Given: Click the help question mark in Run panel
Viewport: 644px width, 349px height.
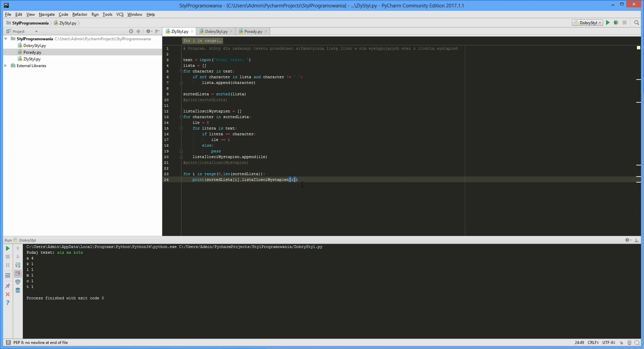Looking at the screenshot, I should pos(8,303).
